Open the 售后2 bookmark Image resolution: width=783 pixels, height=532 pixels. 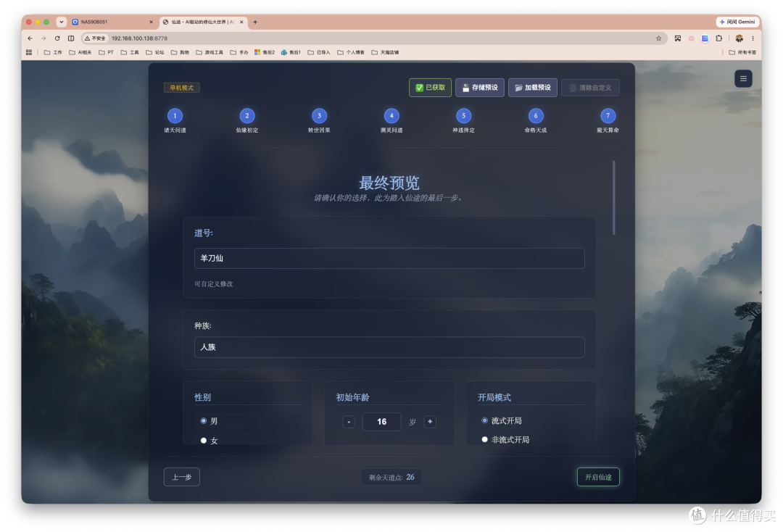point(265,52)
